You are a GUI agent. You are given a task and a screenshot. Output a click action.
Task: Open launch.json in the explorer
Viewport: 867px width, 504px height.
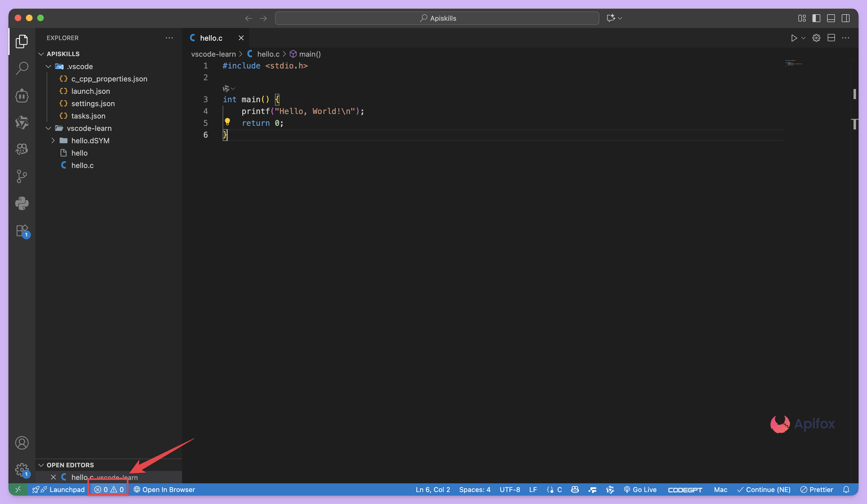coord(90,91)
